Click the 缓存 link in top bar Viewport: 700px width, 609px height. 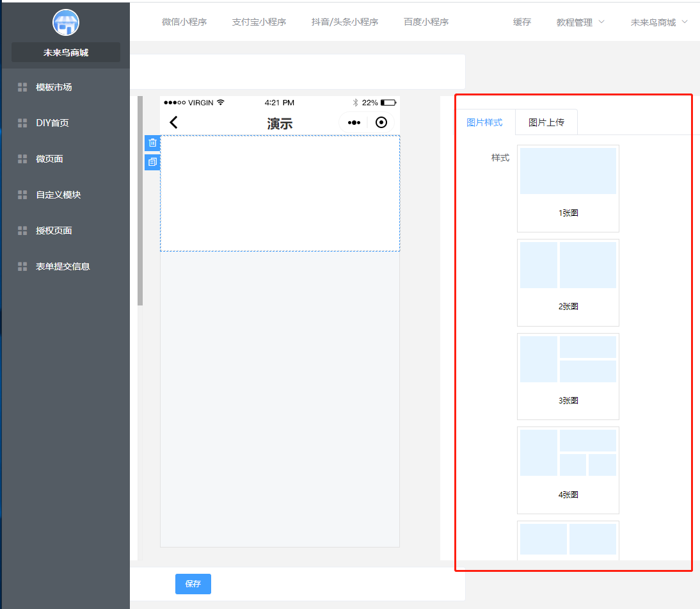point(522,22)
